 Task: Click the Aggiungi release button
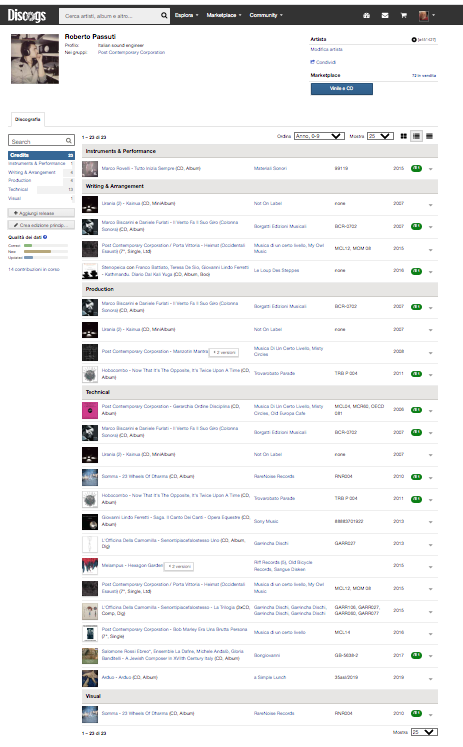click(x=41, y=213)
